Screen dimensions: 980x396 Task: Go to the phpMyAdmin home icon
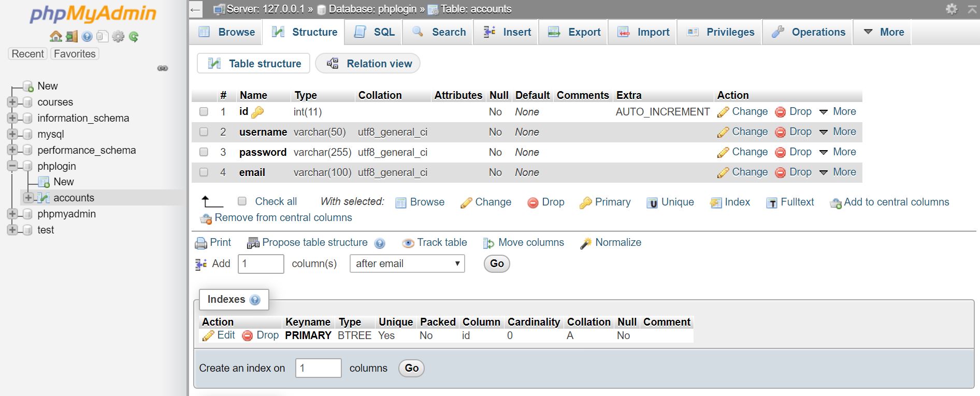pos(55,36)
